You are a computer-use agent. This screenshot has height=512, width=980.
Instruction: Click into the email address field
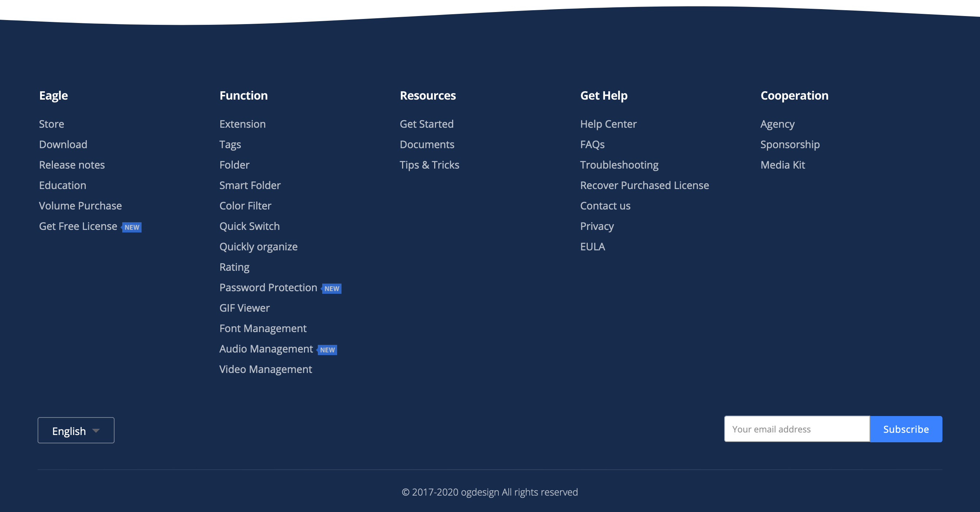(797, 429)
